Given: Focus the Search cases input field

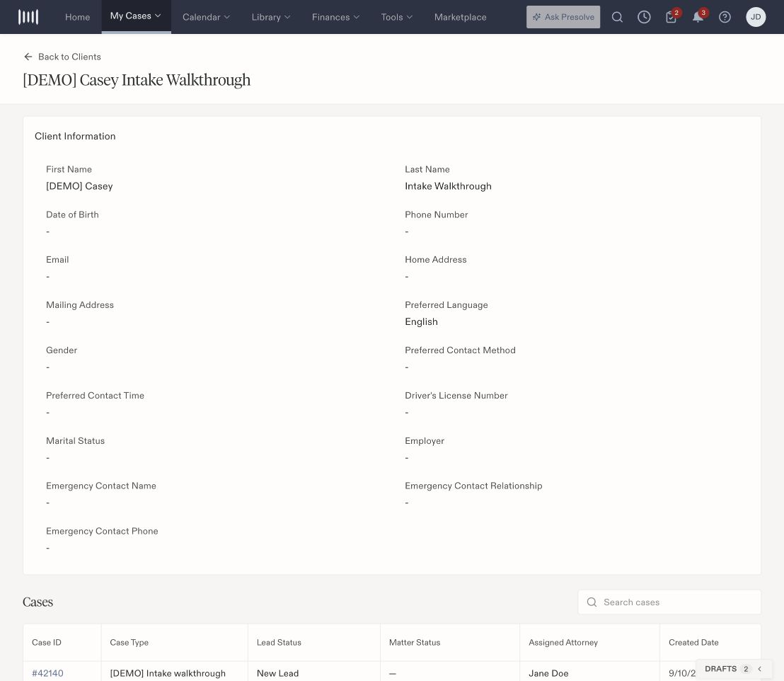Looking at the screenshot, I should click(669, 602).
